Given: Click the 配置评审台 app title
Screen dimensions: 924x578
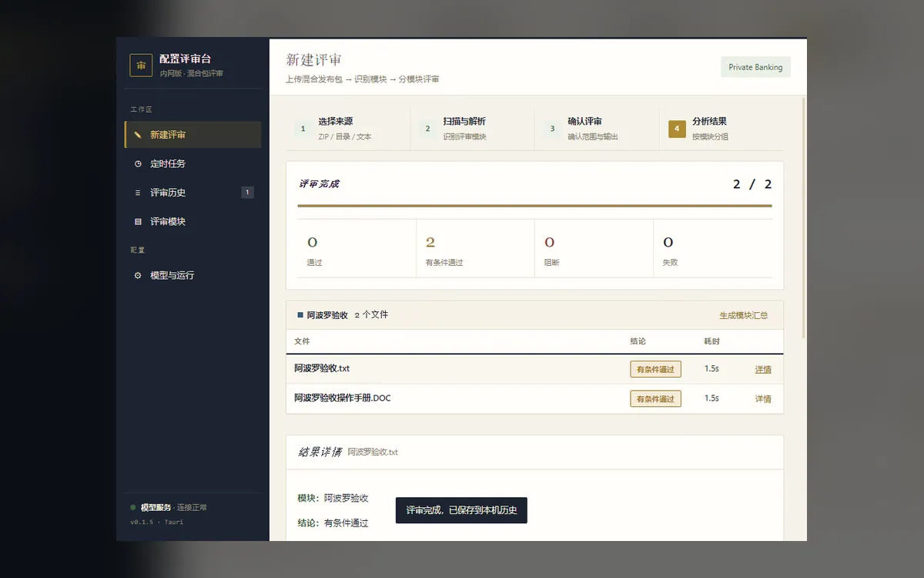Looking at the screenshot, I should [185, 59].
